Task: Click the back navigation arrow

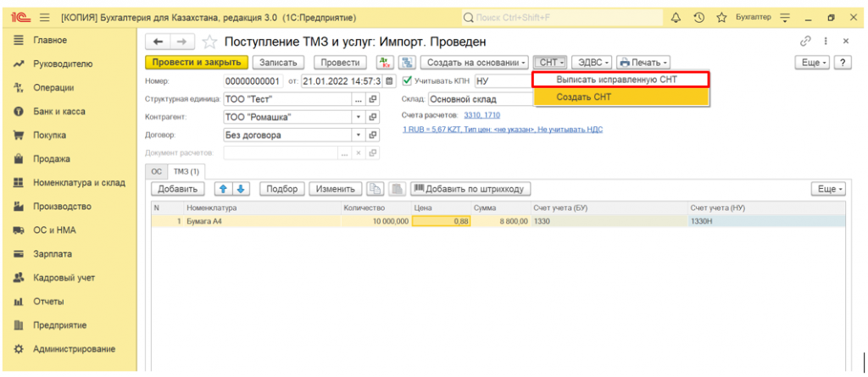Action: tap(158, 42)
